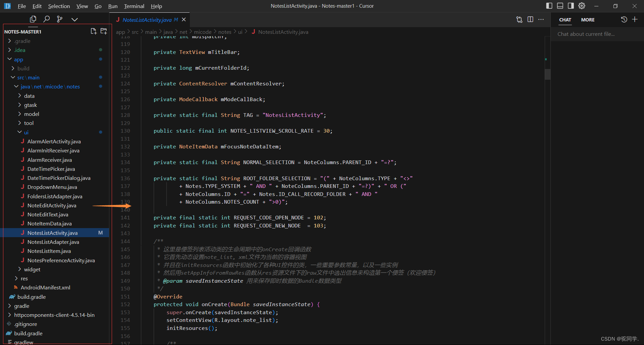Show additional sidebar views chevron
Screen dimensions: 644x345
74,19
